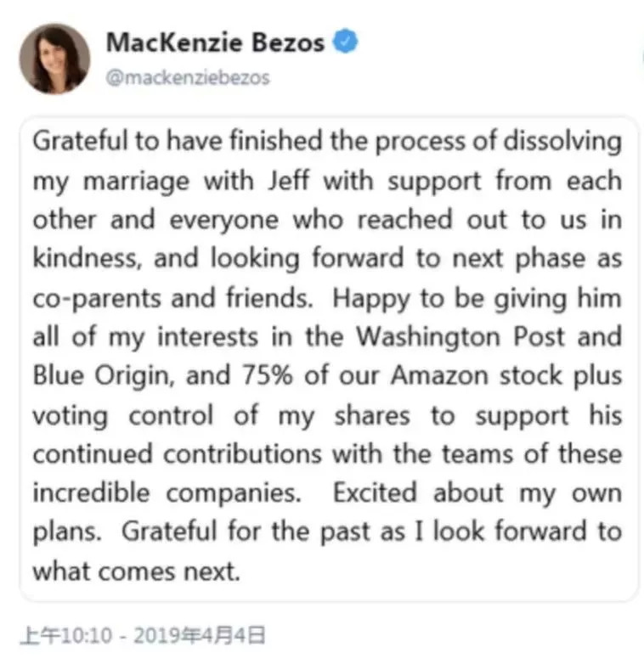Open the @mackenziebezos handle link

pyautogui.click(x=188, y=77)
